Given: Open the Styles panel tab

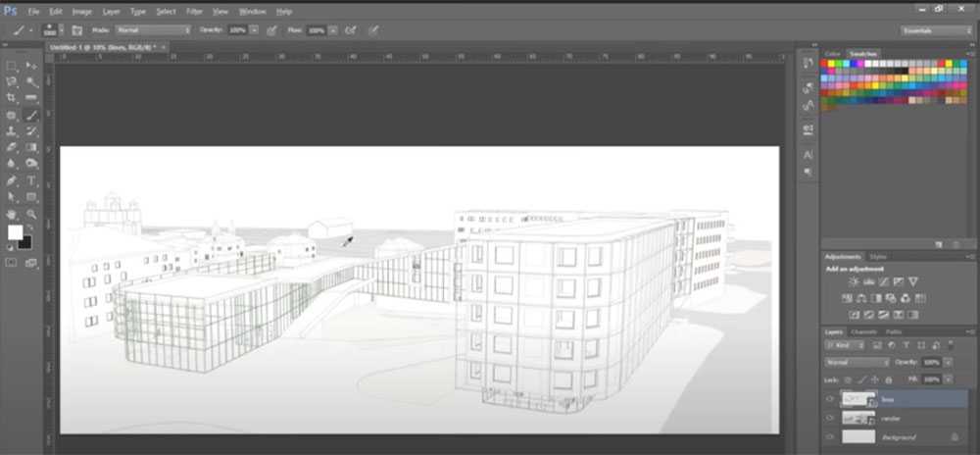Looking at the screenshot, I should 878,257.
